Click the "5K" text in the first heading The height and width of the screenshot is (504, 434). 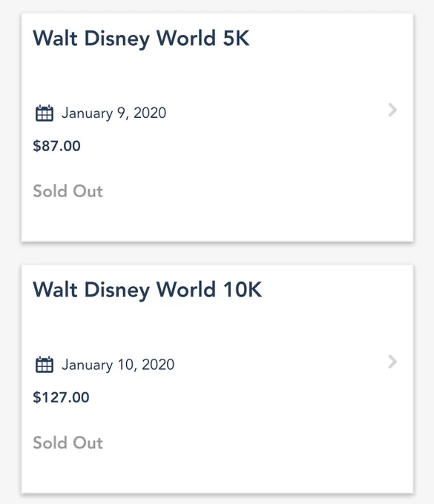click(237, 39)
